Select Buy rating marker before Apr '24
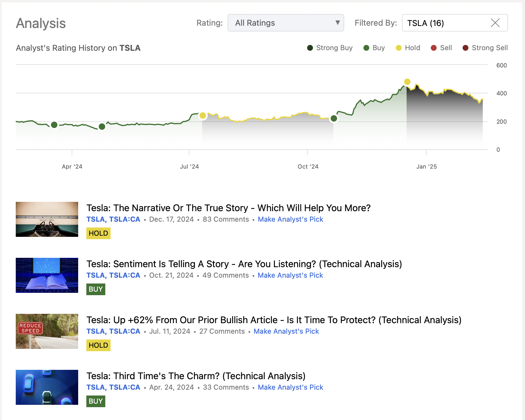 coord(54,125)
